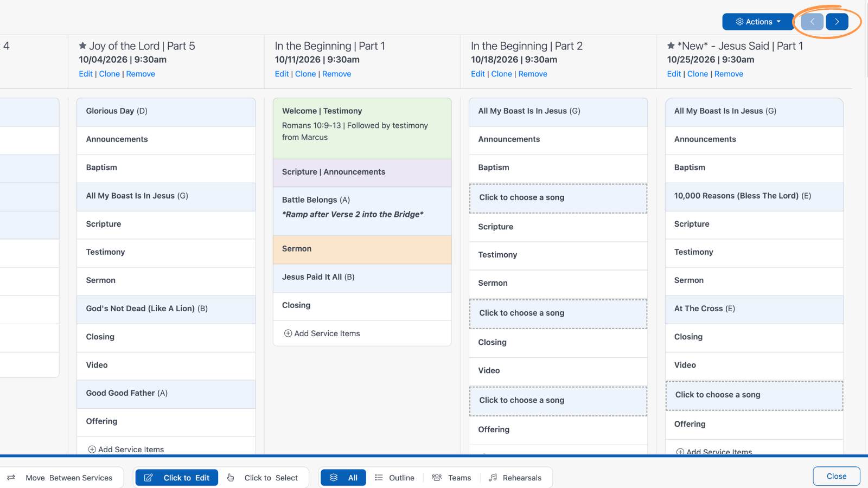Click the Outline list icon
Image resolution: width=868 pixels, height=488 pixels.
(379, 478)
